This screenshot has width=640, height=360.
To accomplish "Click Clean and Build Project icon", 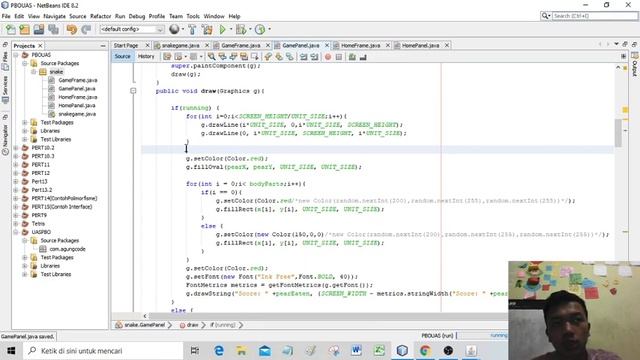I will [x=207, y=29].
